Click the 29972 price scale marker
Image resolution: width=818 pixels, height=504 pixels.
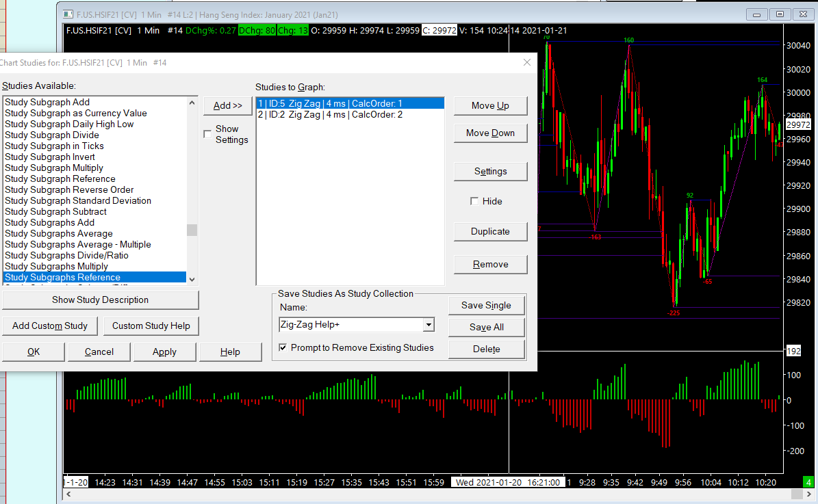[798, 124]
